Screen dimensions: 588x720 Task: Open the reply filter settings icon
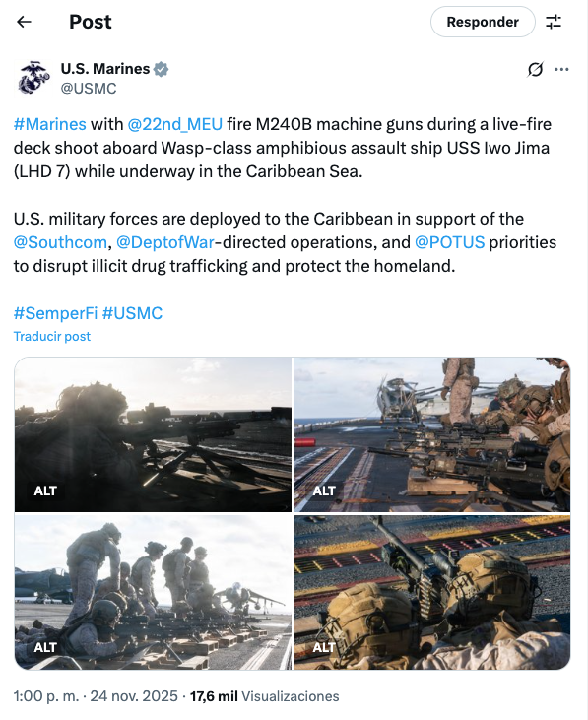[554, 22]
